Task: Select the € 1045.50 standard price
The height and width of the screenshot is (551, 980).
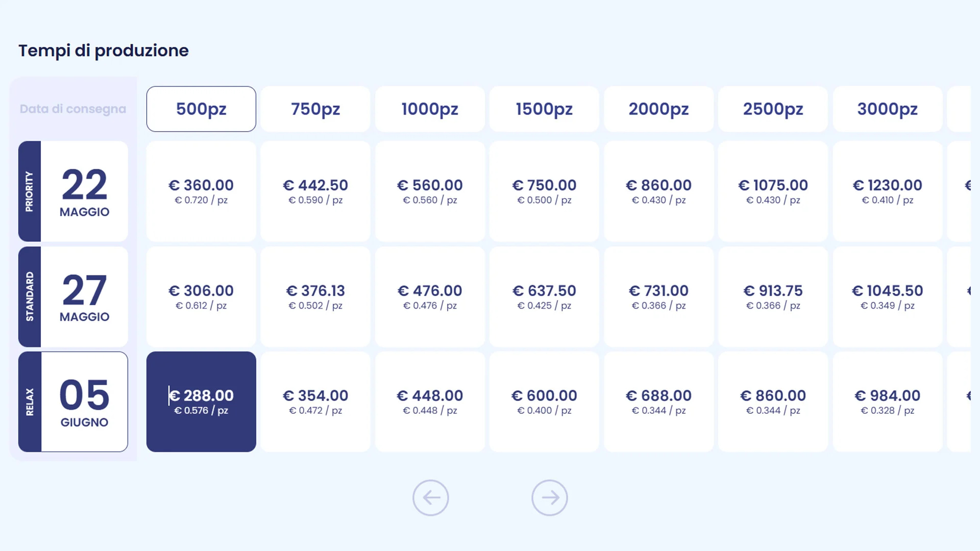Action: tap(888, 297)
